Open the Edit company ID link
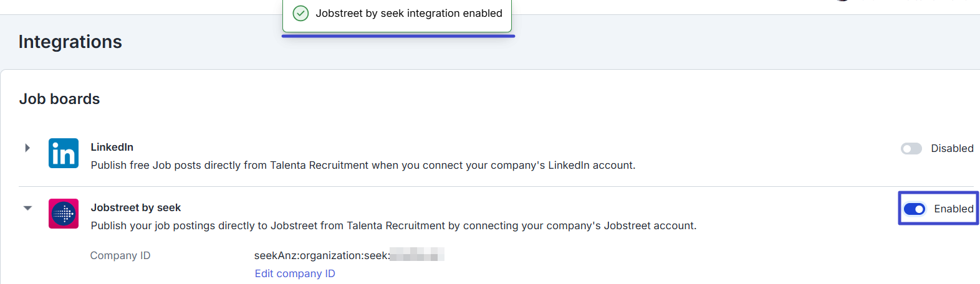 [x=295, y=273]
